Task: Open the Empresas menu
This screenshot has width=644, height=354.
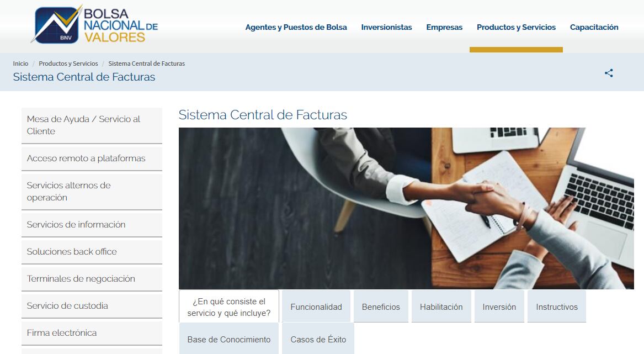Action: pos(444,27)
